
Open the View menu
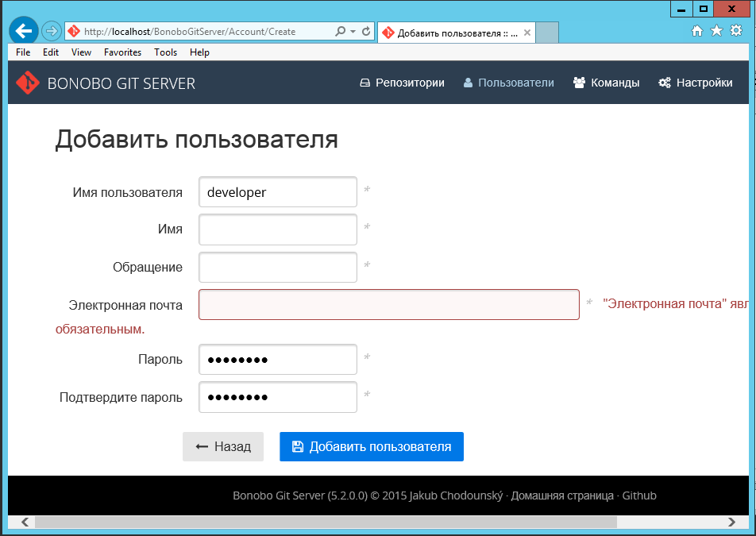[x=81, y=52]
